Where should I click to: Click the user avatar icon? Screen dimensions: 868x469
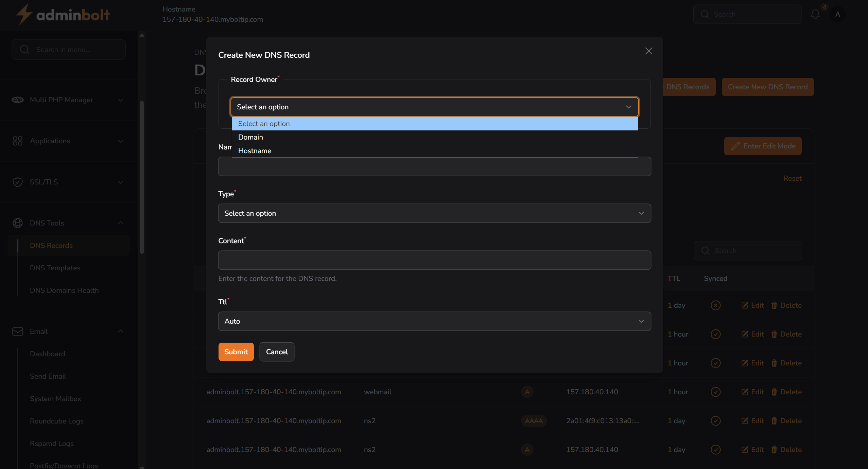pos(837,14)
